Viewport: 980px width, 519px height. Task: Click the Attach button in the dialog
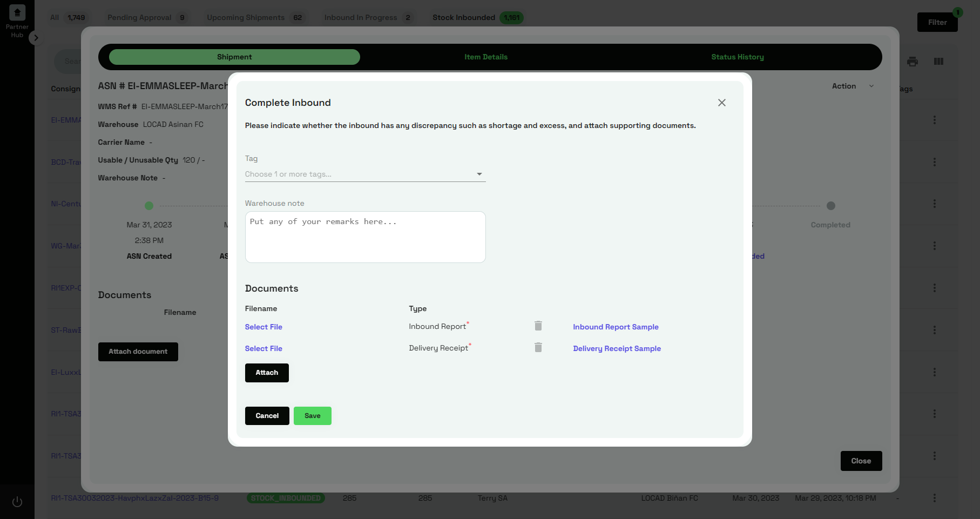point(267,373)
